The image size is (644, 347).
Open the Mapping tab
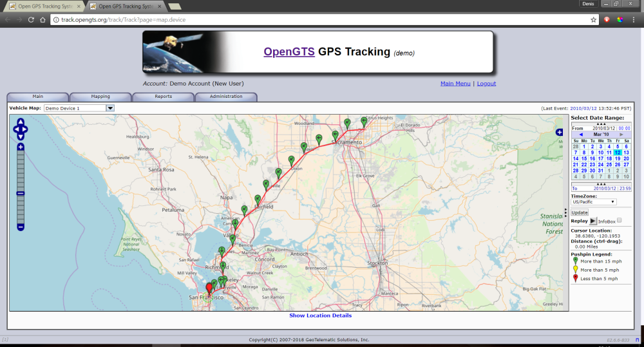tap(100, 97)
